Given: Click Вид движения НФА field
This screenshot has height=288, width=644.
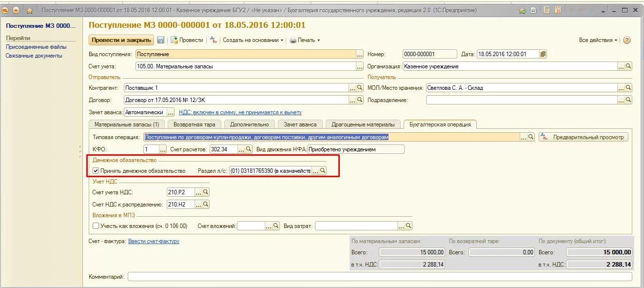Looking at the screenshot, I should [x=355, y=149].
